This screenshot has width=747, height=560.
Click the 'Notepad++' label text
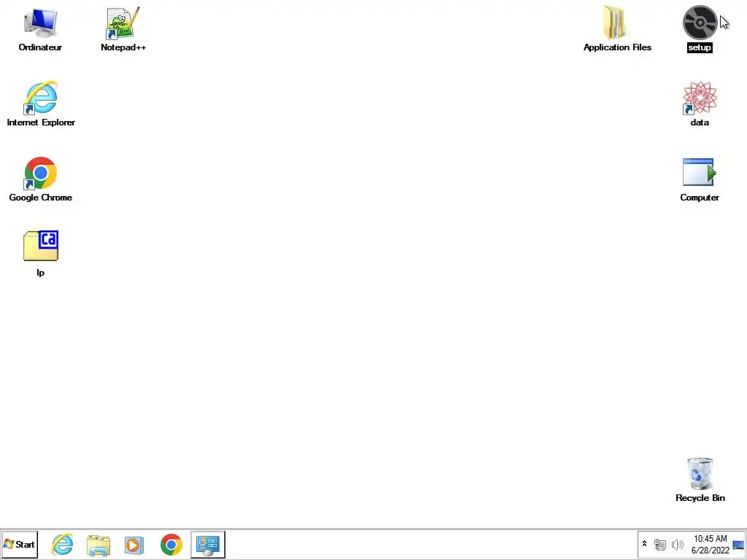click(x=123, y=47)
